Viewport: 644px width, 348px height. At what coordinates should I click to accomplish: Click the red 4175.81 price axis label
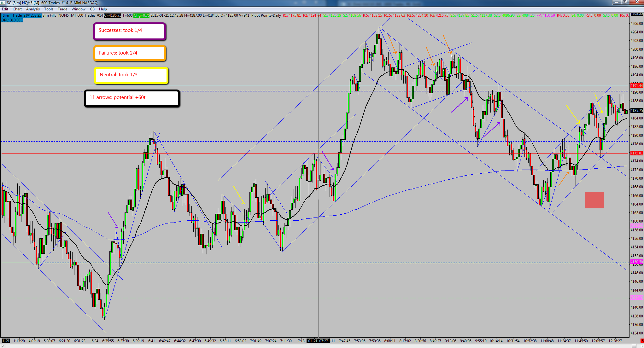coord(636,153)
